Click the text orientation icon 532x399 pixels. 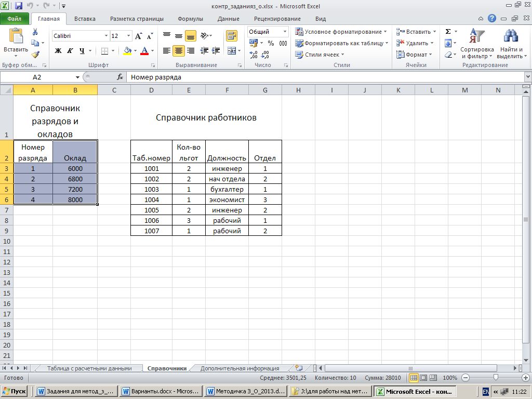coord(204,36)
